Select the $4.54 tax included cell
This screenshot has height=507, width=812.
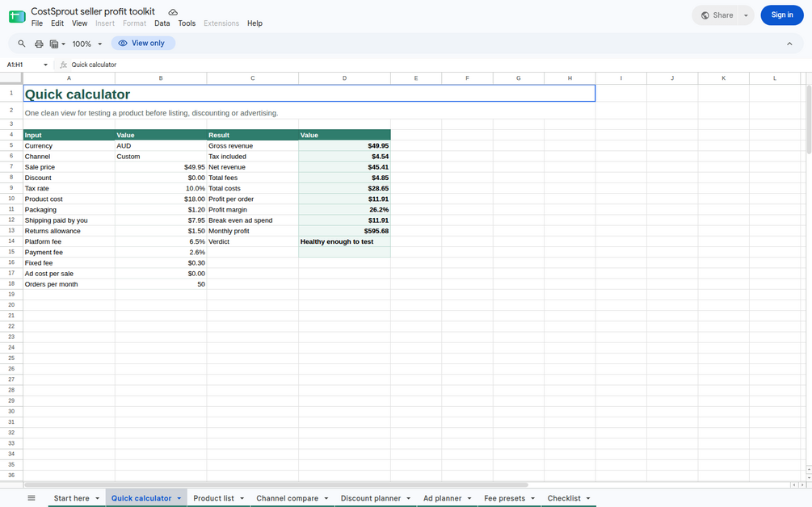coord(344,157)
